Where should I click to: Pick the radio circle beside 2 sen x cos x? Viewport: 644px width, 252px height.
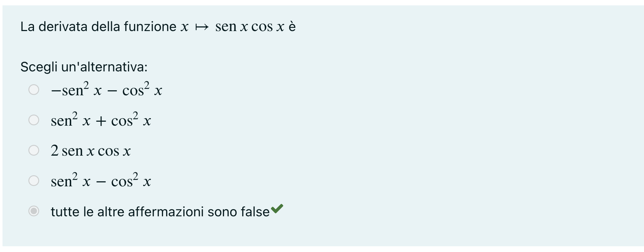[x=34, y=150]
